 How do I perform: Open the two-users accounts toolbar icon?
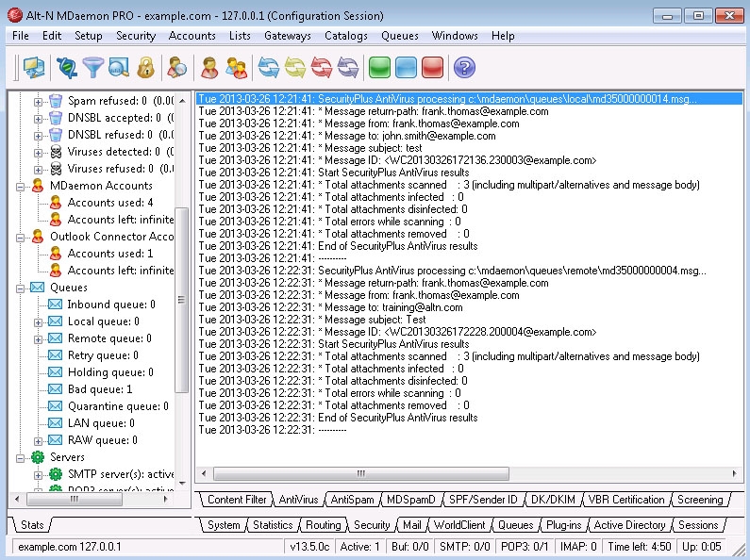pos(236,68)
